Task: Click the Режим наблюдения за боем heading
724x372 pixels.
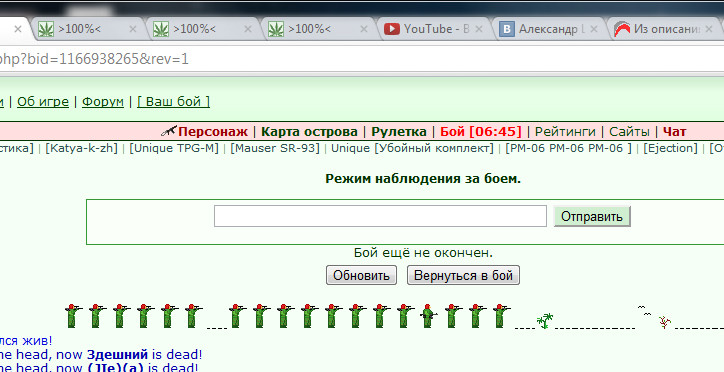Action: [x=423, y=179]
